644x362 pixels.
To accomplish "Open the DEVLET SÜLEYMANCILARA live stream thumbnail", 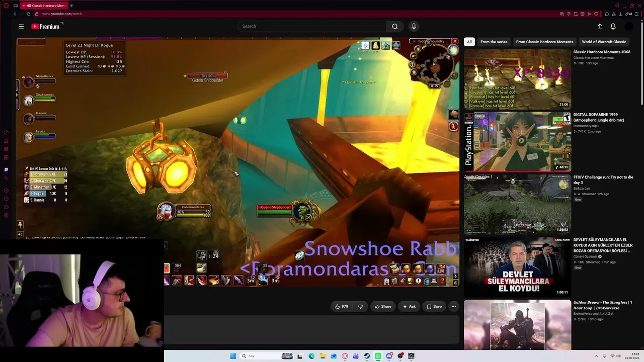I will click(x=517, y=267).
